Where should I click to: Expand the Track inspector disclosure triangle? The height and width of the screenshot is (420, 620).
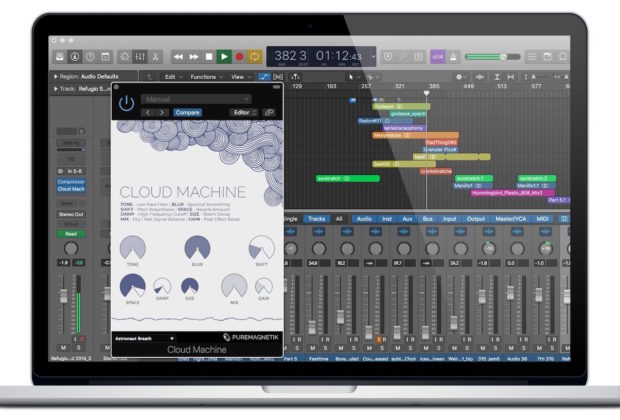point(56,89)
